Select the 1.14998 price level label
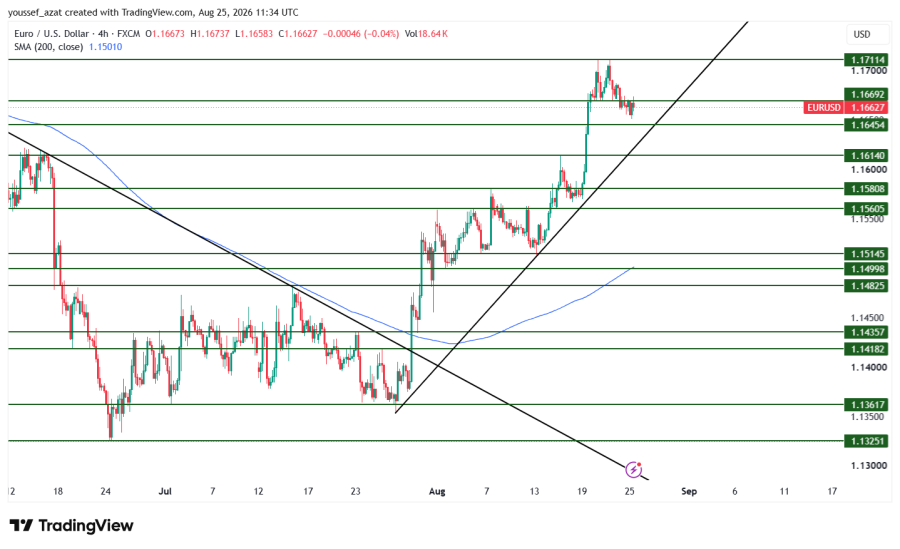The image size is (900, 549). 866,269
